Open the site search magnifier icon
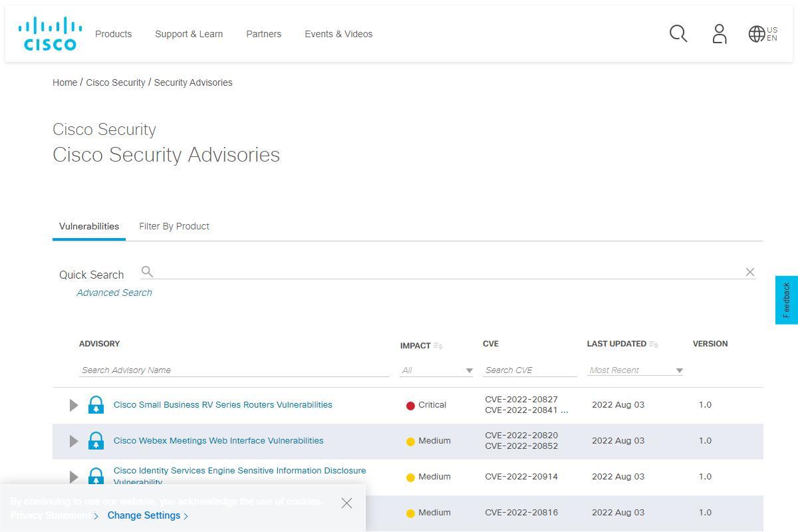 point(678,33)
